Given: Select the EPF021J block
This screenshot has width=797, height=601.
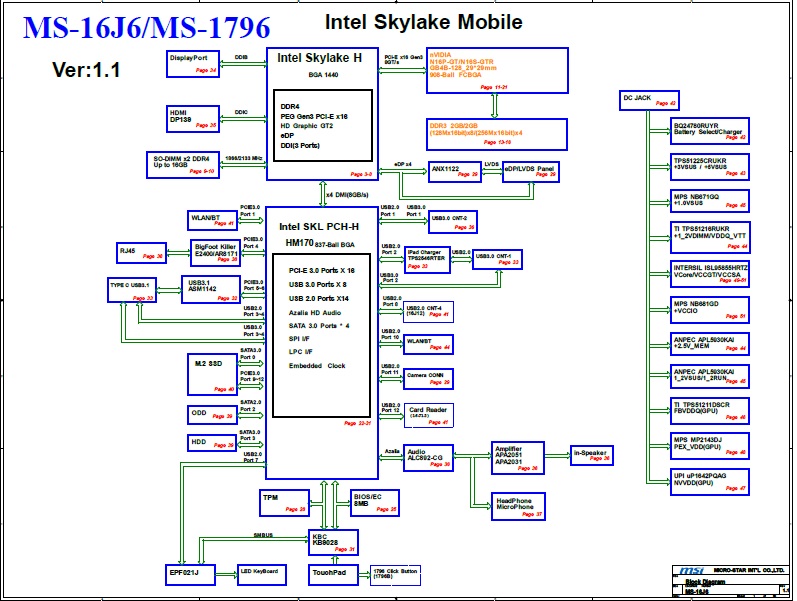Looking at the screenshot, I should 190,575.
